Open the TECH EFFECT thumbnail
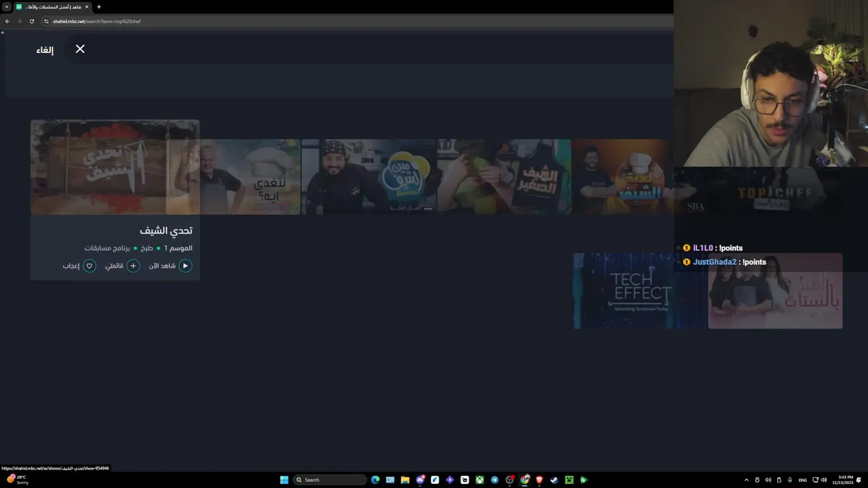 click(x=640, y=291)
